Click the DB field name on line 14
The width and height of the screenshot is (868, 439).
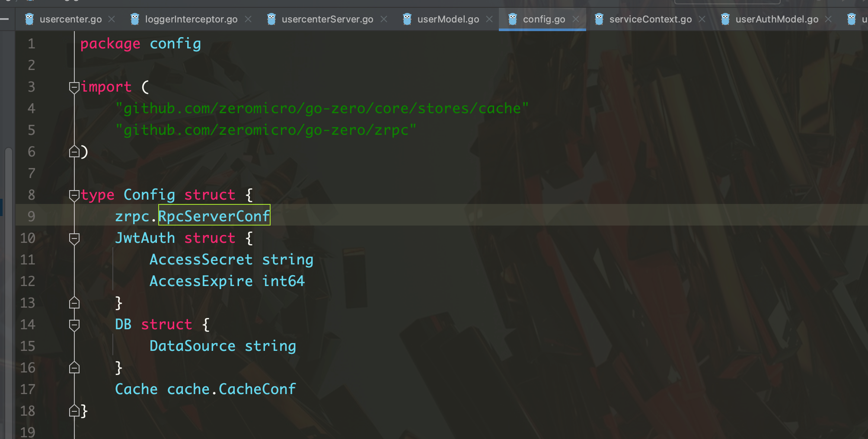pos(123,324)
